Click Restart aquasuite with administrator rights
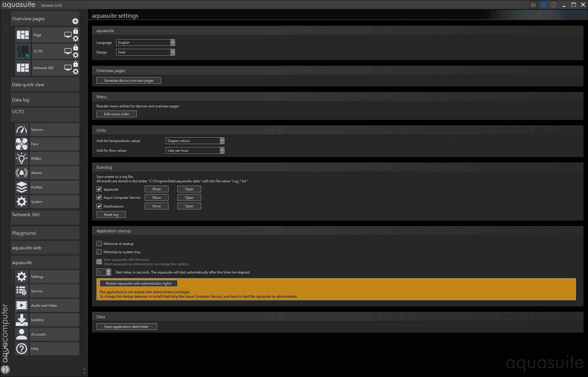The height and width of the screenshot is (377, 588). pos(138,283)
